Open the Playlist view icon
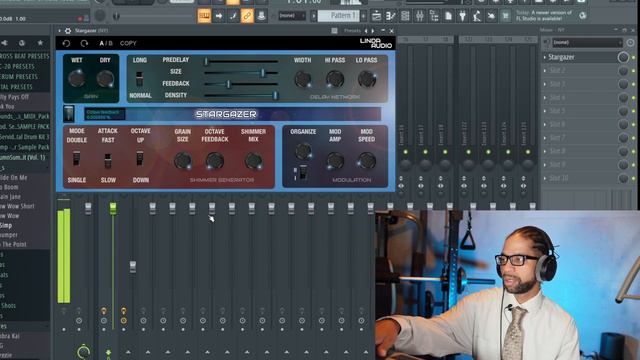Viewport: 640px width, 360px height. (376, 16)
